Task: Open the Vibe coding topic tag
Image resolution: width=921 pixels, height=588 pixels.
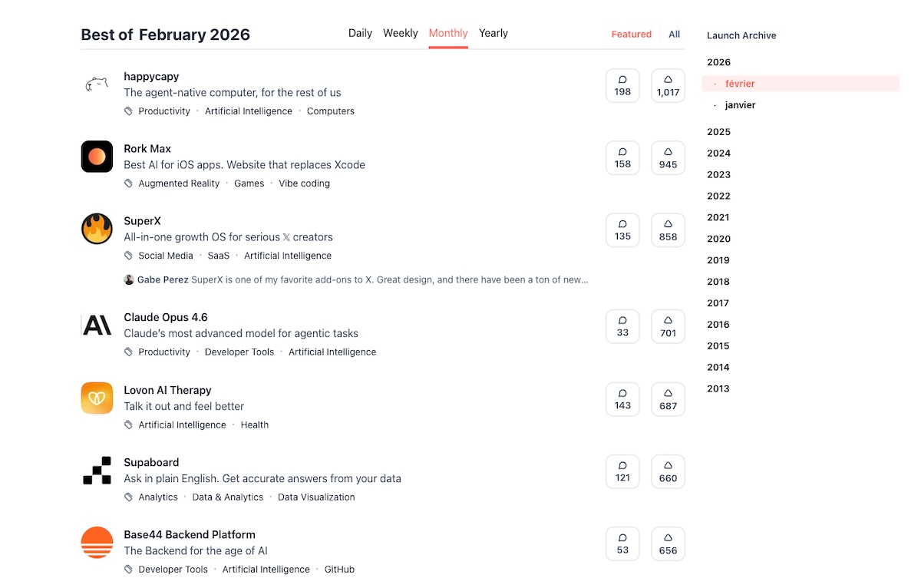Action: (x=304, y=183)
